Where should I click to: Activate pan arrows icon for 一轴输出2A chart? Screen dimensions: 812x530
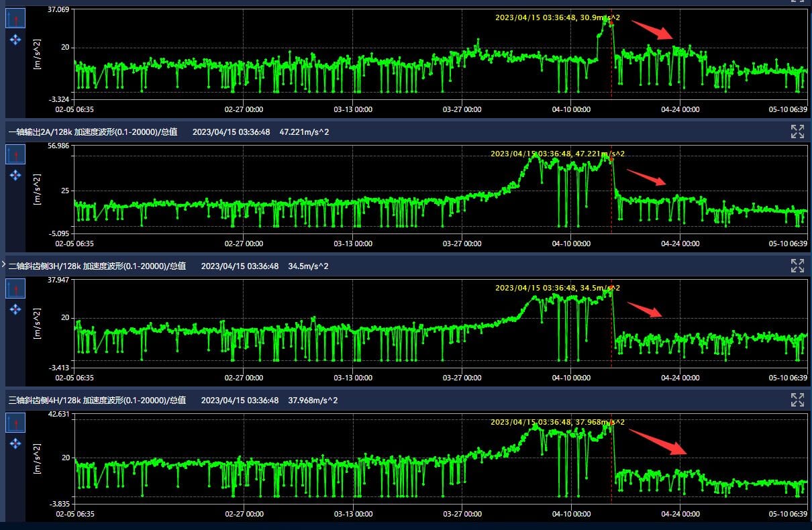(15, 175)
